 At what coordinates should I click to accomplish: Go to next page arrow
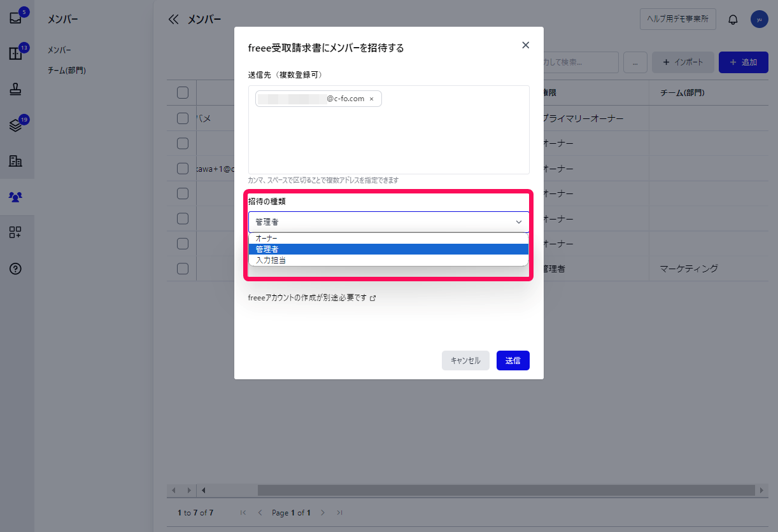(x=323, y=512)
